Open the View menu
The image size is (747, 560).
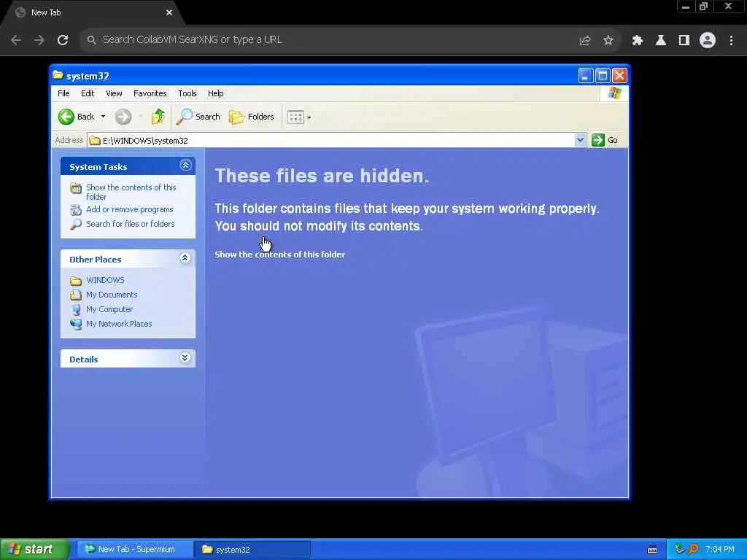[114, 93]
